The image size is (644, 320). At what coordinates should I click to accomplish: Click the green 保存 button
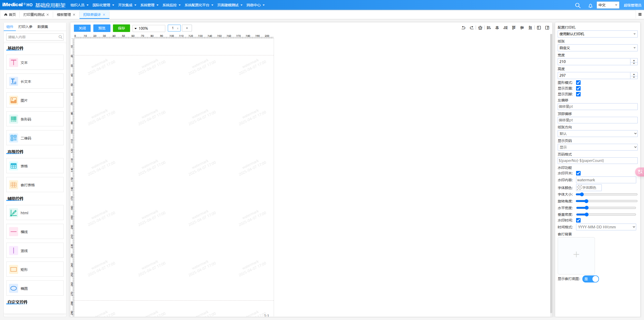[x=121, y=28]
